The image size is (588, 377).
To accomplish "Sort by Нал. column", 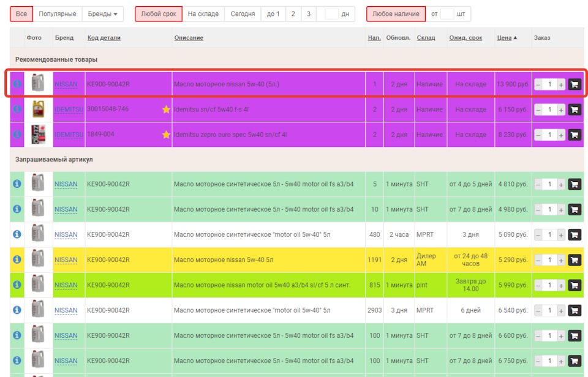I will [374, 38].
